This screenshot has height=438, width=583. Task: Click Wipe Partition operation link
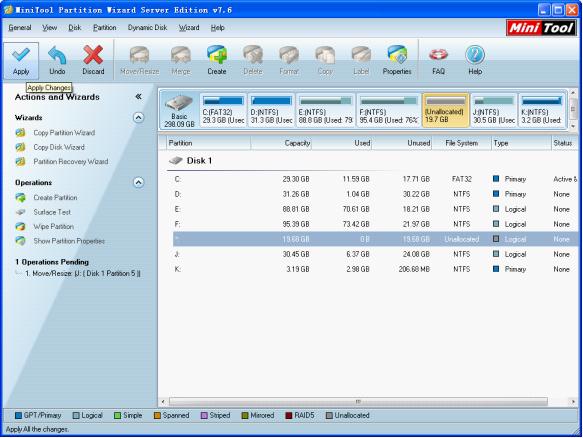pyautogui.click(x=53, y=226)
